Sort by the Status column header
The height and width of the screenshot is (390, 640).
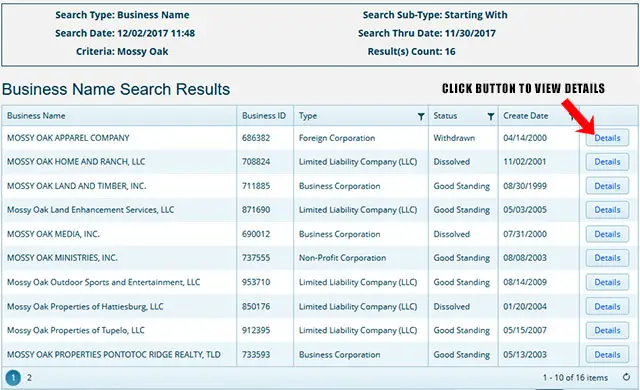[x=445, y=116]
